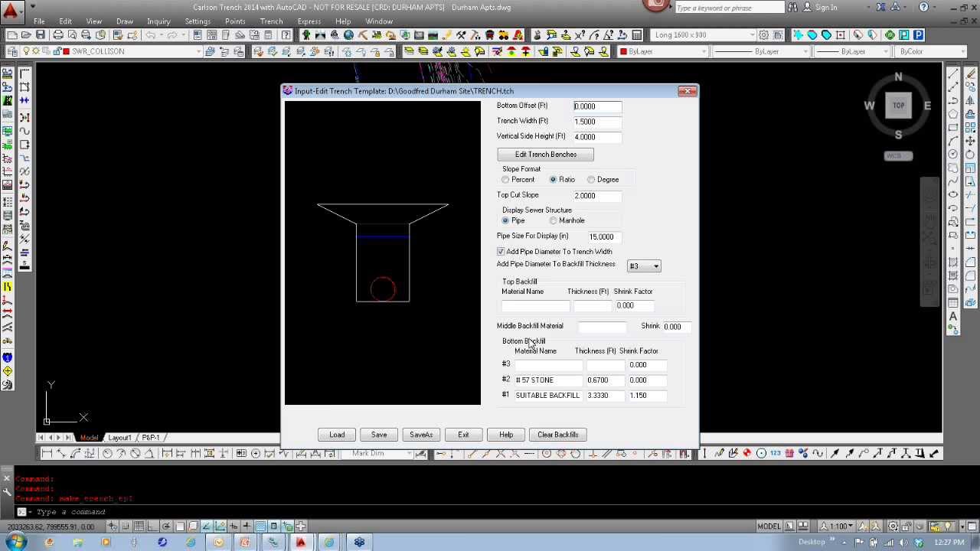Click the Undo arrow icon
Screen dimensions: 980x551
152,35
